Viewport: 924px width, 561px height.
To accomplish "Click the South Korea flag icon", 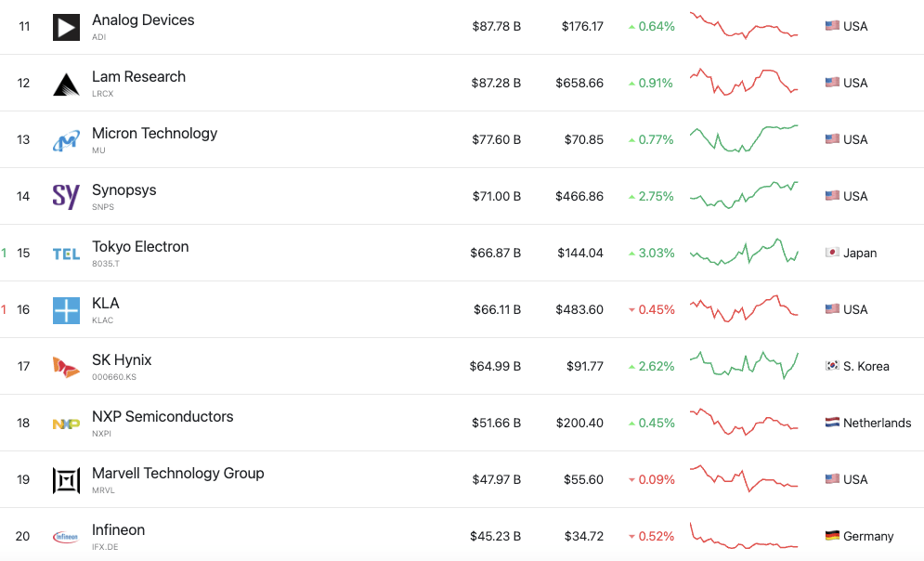I will pos(832,365).
